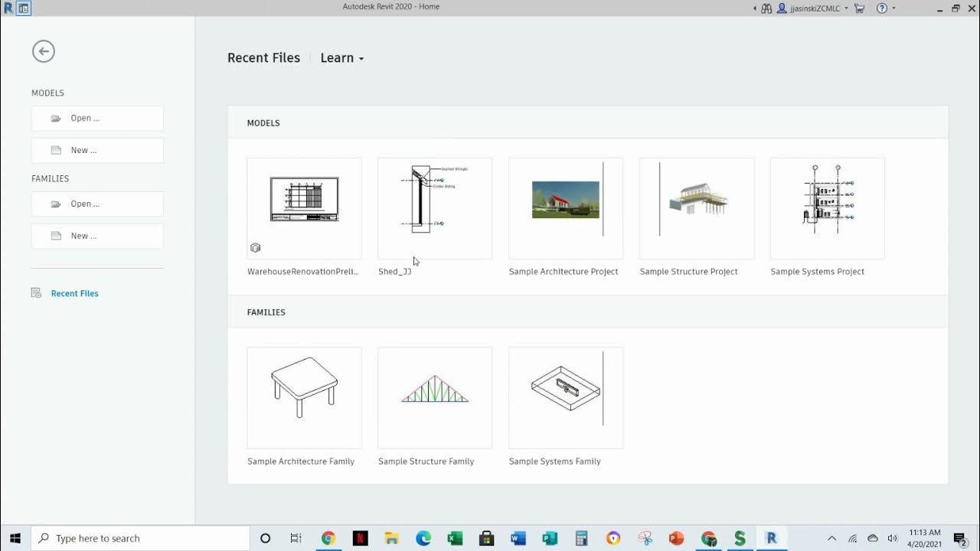Open Calculator from the taskbar
This screenshot has width=980, height=551.
581,538
